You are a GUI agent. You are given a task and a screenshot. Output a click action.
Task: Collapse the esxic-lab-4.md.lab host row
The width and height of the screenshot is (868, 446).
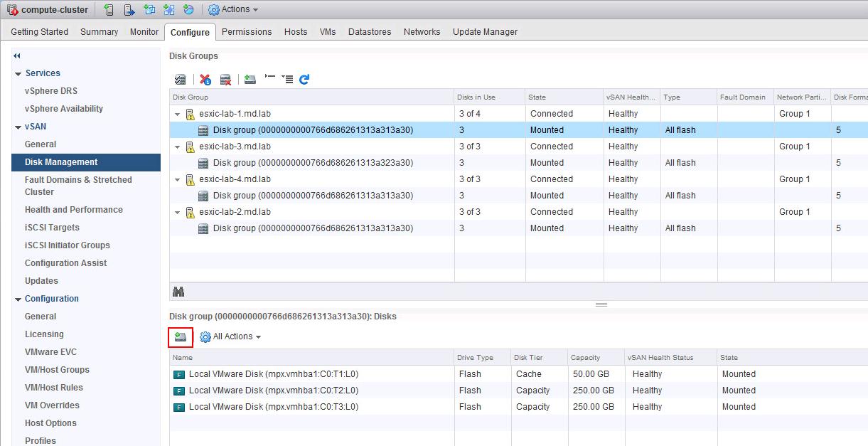(177, 179)
